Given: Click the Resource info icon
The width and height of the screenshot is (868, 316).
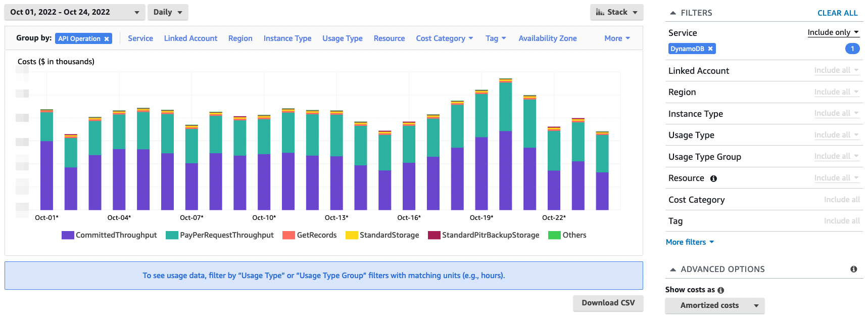Looking at the screenshot, I should click(x=713, y=178).
